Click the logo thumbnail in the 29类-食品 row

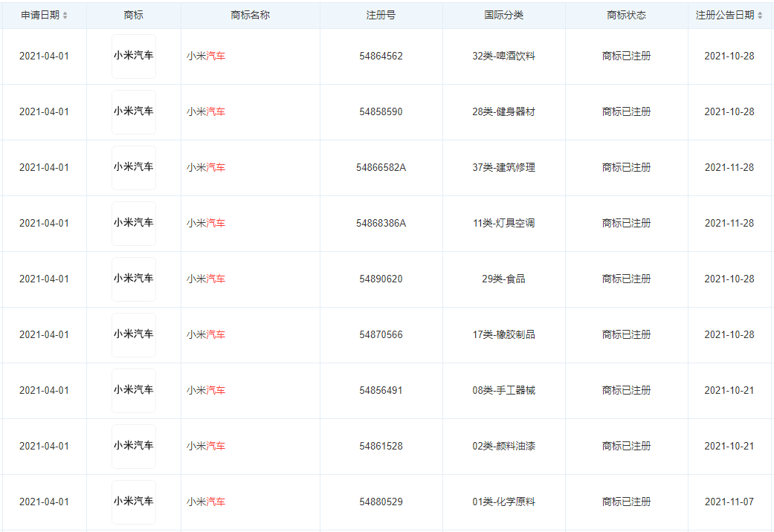point(134,279)
